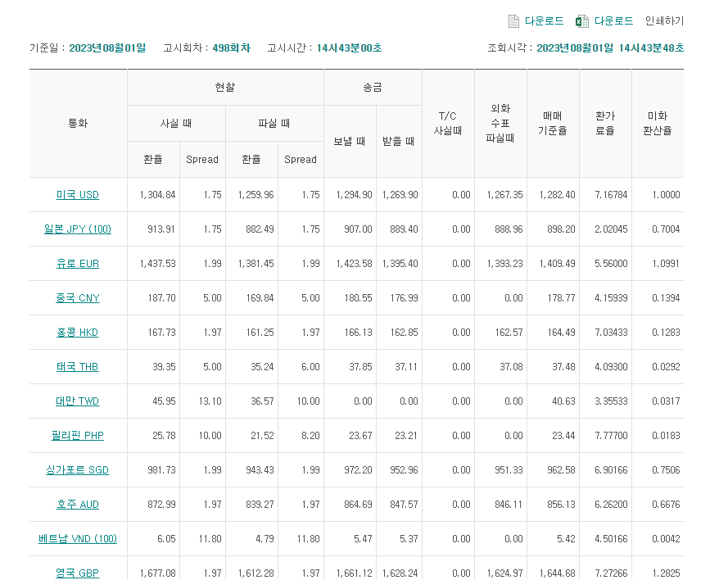728x580 pixels.
Task: Open the 일본 JPY (100) currency link
Action: point(78,229)
